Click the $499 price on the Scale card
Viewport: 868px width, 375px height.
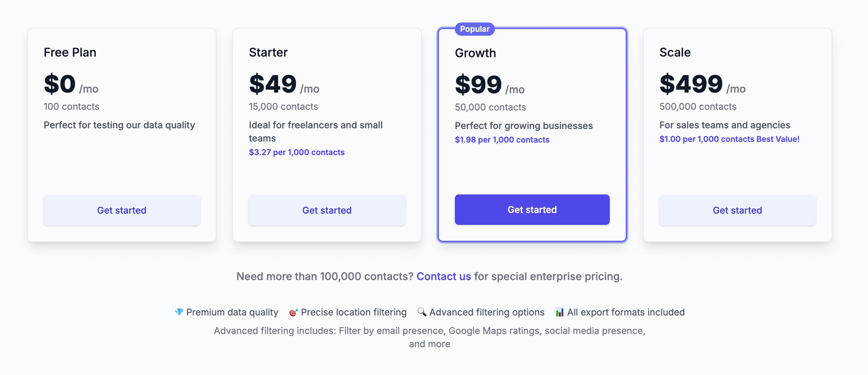(x=691, y=84)
